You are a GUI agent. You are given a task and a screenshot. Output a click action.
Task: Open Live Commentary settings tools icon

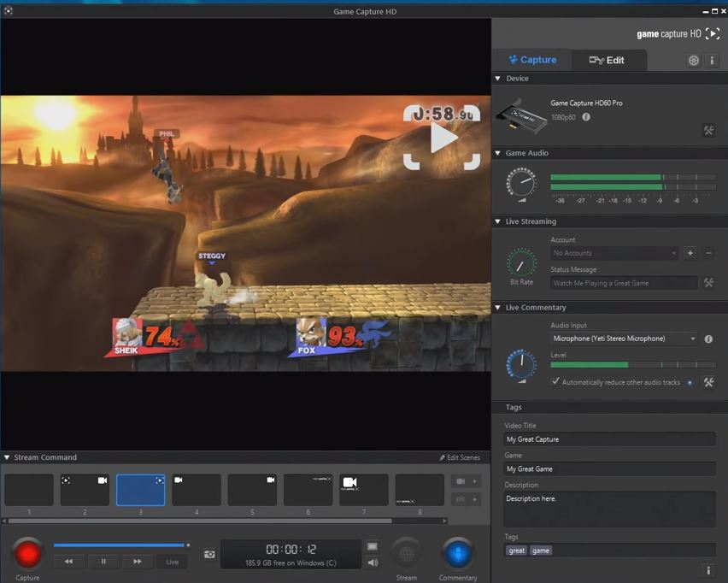708,382
